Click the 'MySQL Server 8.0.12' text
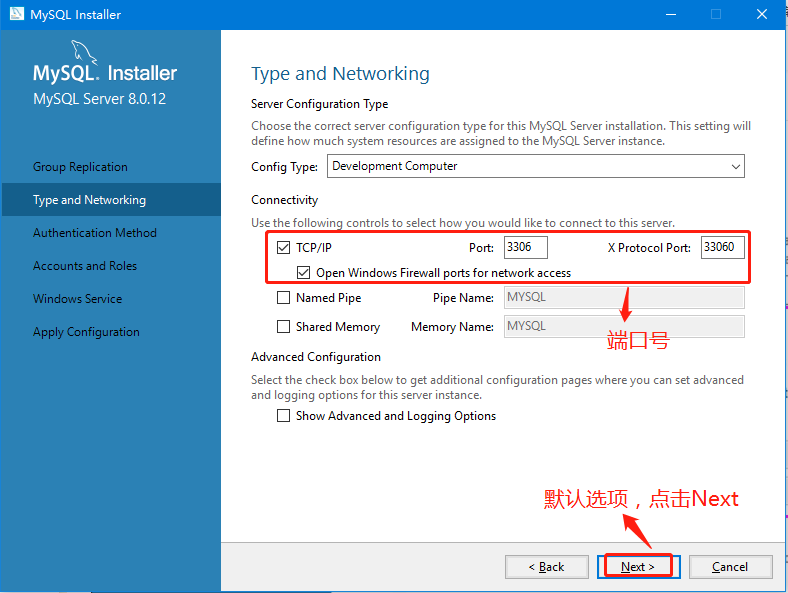 100,98
